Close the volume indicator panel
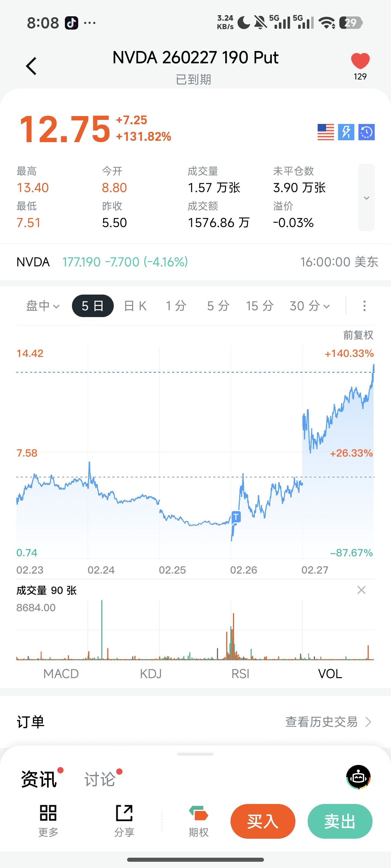The width and height of the screenshot is (391, 868). [361, 590]
